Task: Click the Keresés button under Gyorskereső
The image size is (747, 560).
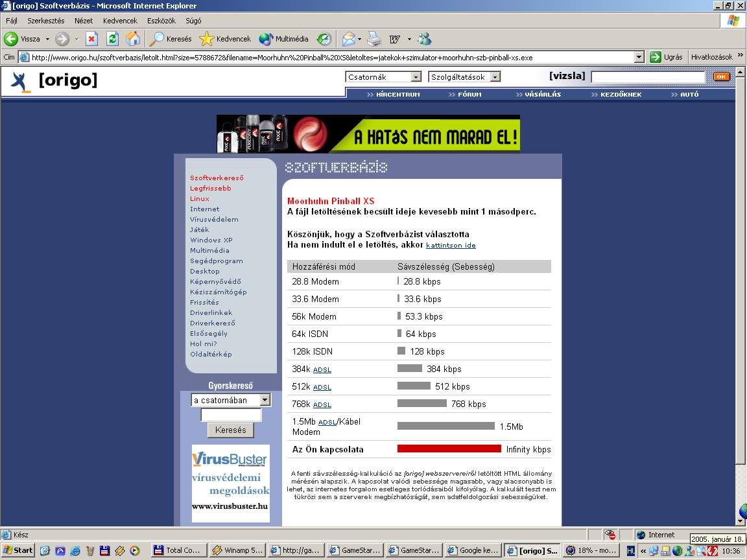Action: click(x=231, y=430)
